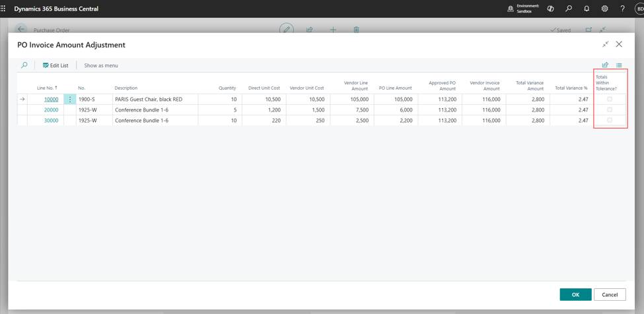Open row options dots for line 10000

[70, 99]
